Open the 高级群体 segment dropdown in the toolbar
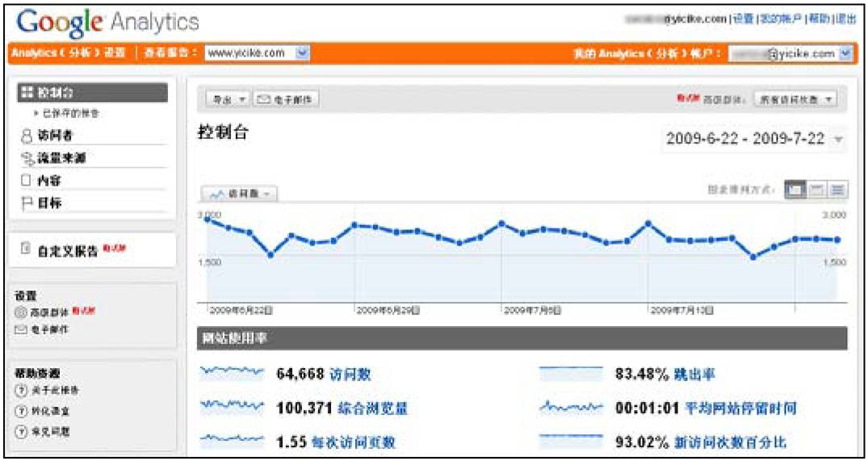Viewport: 868px width, 461px height. (795, 99)
